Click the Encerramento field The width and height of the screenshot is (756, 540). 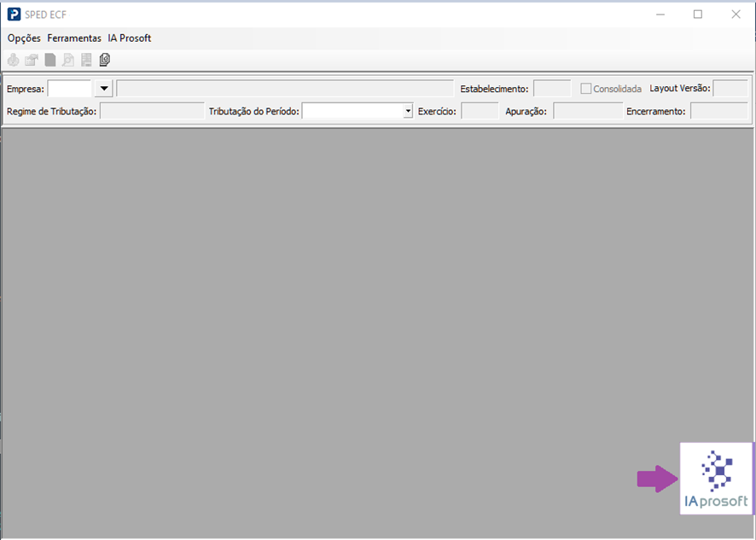pos(719,112)
